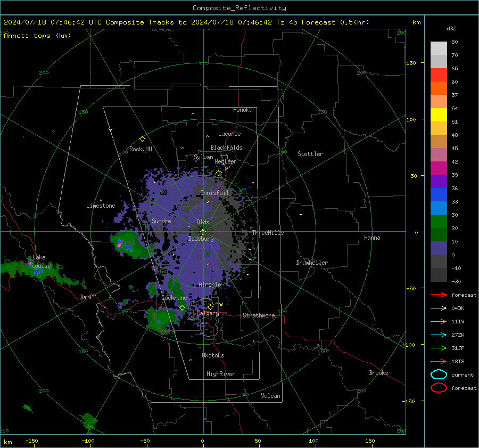Viewport: 479px width, 448px height.
Task: Click the cyan current ellipse icon
Action: [x=439, y=374]
